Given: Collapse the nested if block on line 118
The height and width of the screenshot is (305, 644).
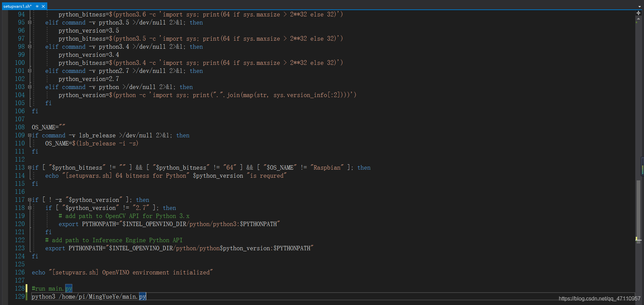Looking at the screenshot, I should point(30,208).
